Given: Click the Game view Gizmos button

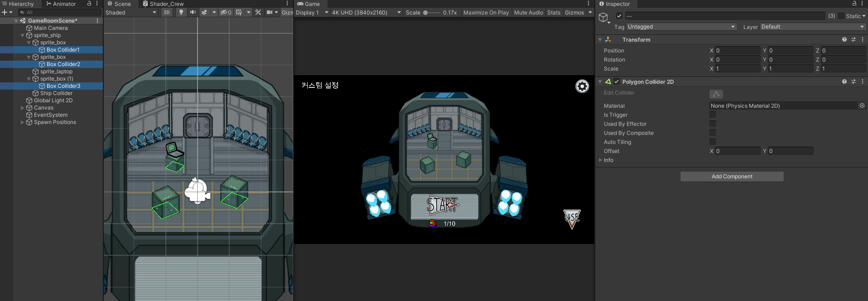Looking at the screenshot, I should [x=574, y=13].
